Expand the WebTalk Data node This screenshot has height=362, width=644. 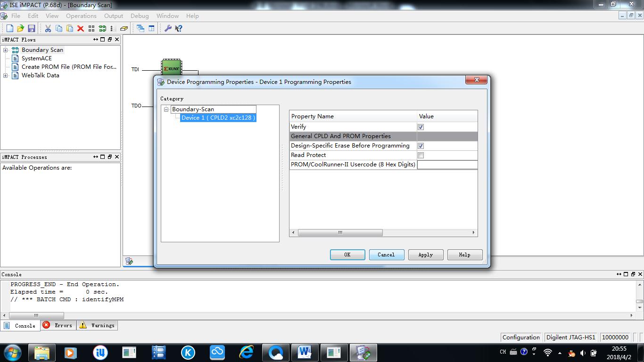pyautogui.click(x=5, y=75)
